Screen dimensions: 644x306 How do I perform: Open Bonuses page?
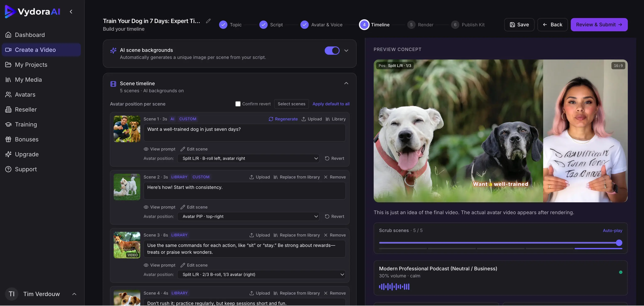(x=41, y=139)
